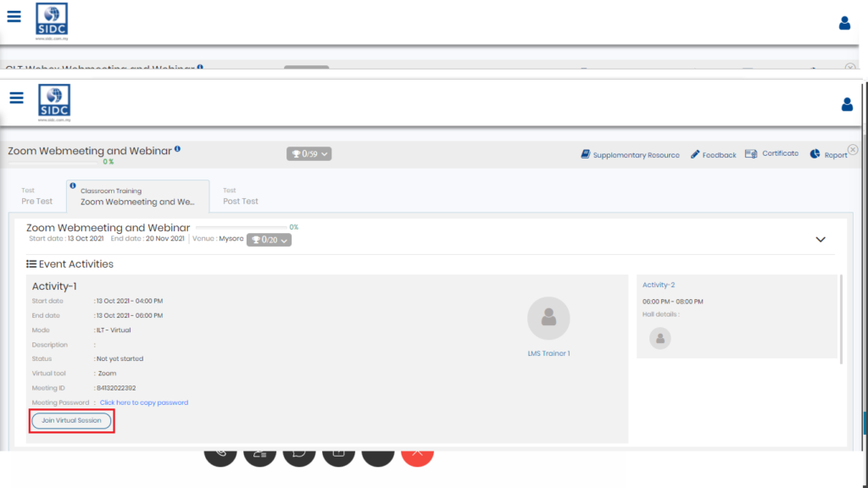Click the ILT - Virtual mode value

114,330
